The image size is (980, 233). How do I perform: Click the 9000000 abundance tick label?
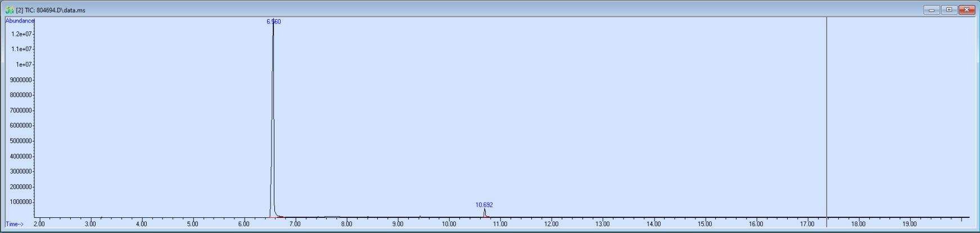(21, 80)
